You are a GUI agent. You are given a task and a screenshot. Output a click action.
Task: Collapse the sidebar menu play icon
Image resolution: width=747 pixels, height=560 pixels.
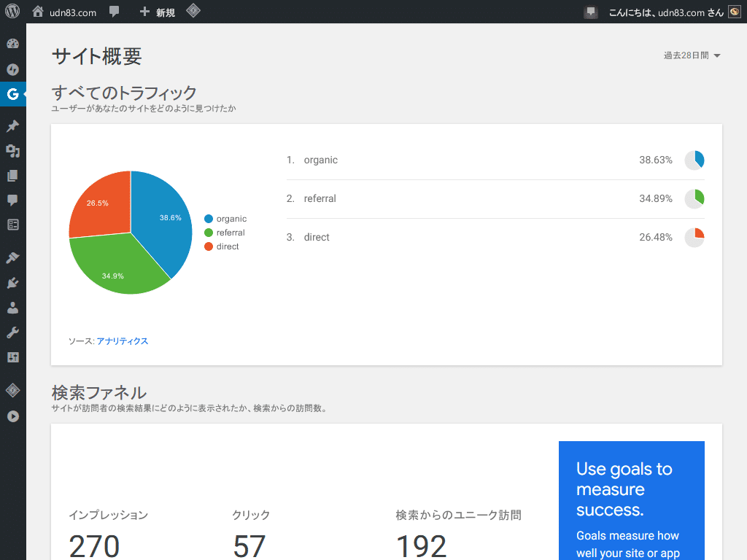(x=13, y=416)
